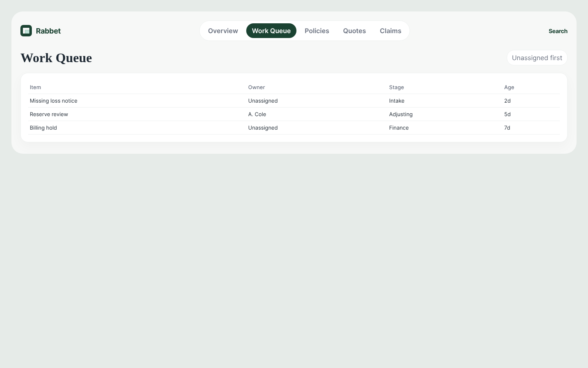Open the Overview tab
The image size is (588, 368).
pos(223,31)
